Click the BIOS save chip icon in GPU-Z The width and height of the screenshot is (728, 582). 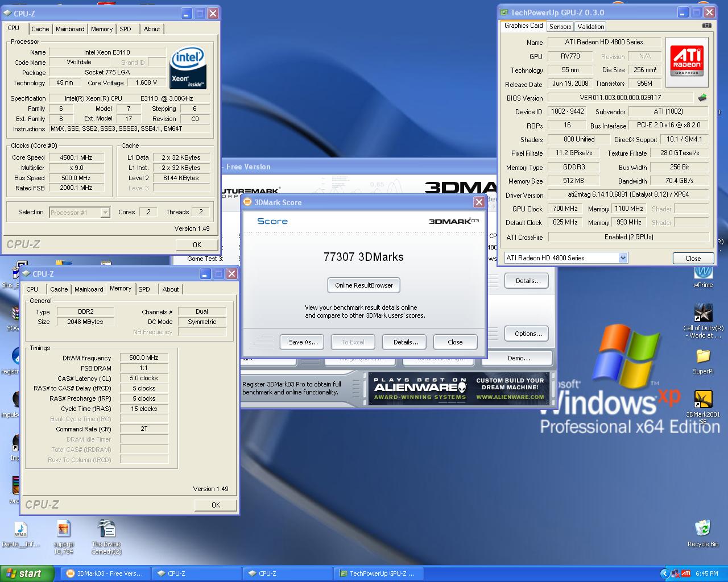702,98
